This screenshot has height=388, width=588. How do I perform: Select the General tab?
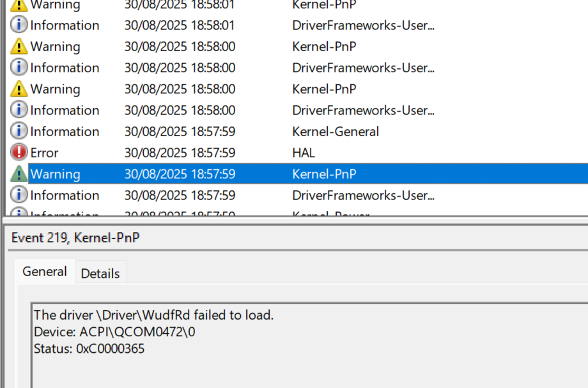pyautogui.click(x=44, y=272)
